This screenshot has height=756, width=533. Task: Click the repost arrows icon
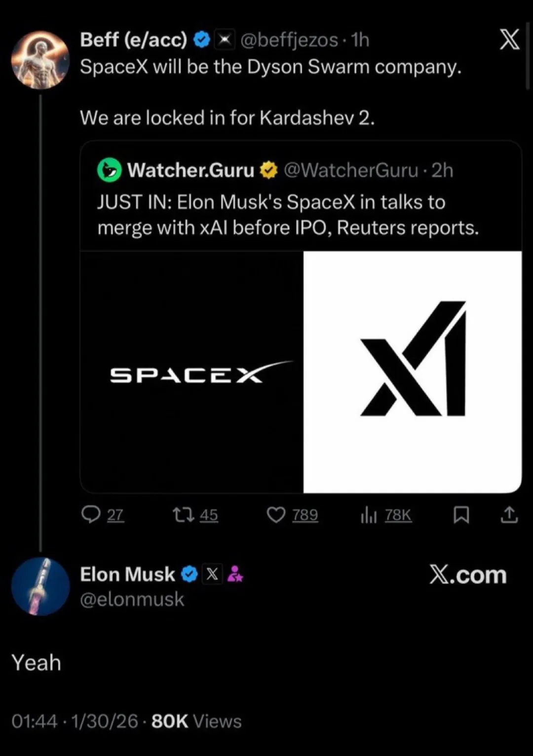coord(183,515)
